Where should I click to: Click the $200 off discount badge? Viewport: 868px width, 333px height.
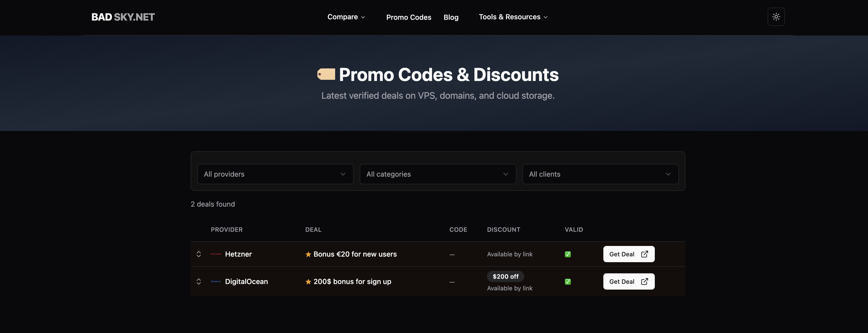[x=505, y=276]
